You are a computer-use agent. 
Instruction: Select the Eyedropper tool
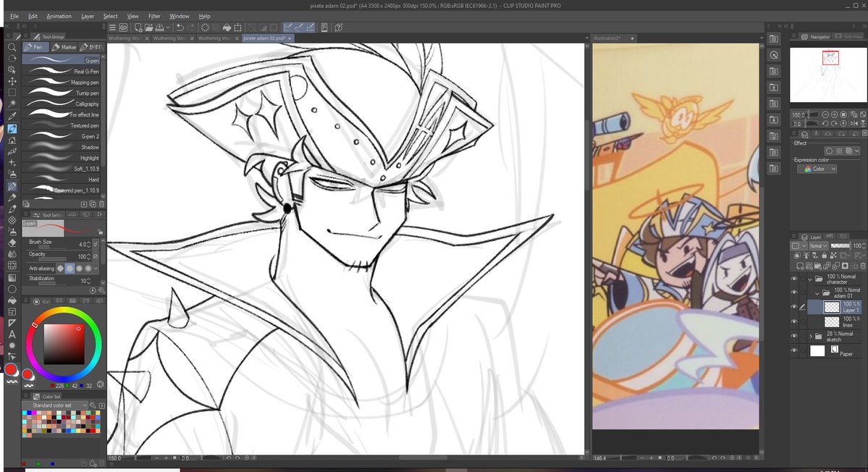click(x=12, y=117)
